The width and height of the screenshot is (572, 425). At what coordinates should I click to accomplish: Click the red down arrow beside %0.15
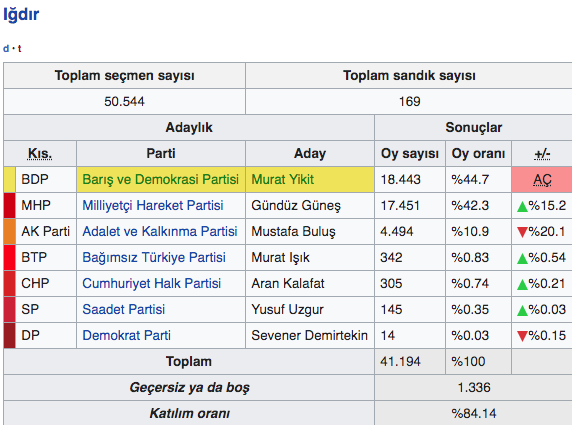(x=522, y=336)
